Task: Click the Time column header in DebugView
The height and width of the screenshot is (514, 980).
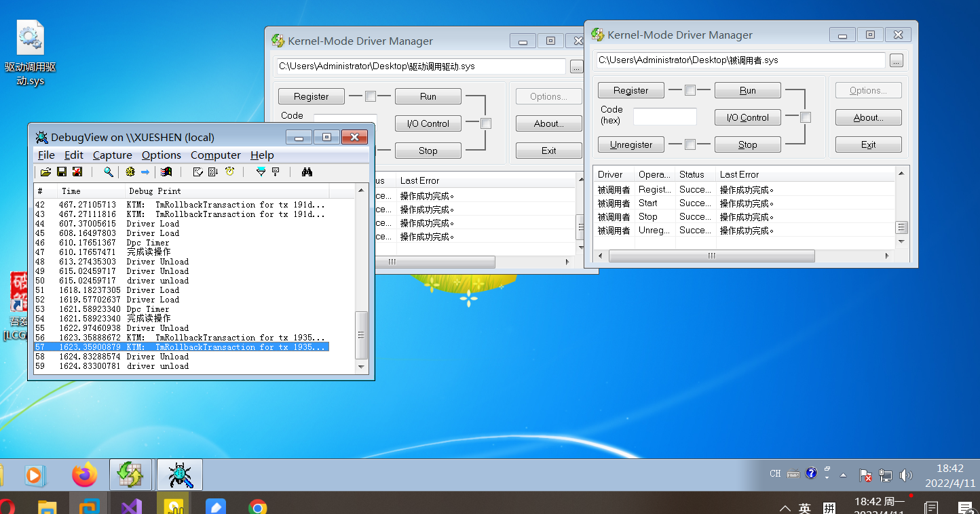Action: (91, 191)
